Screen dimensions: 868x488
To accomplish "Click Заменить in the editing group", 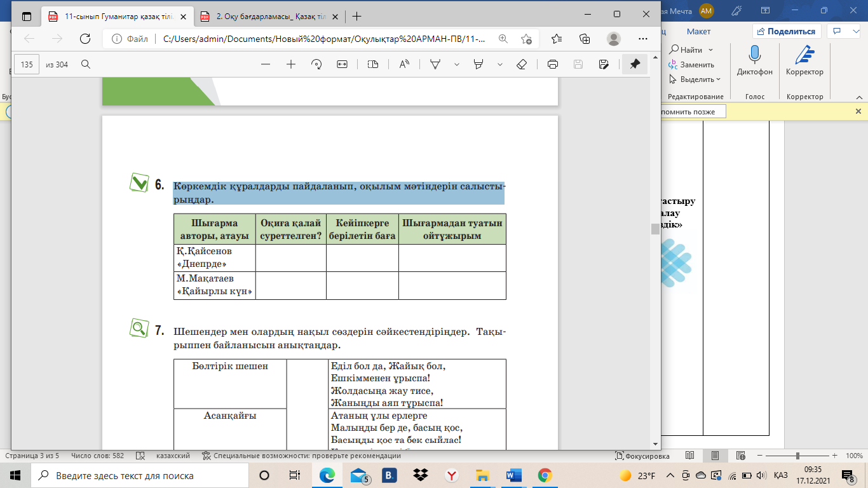I will click(692, 65).
